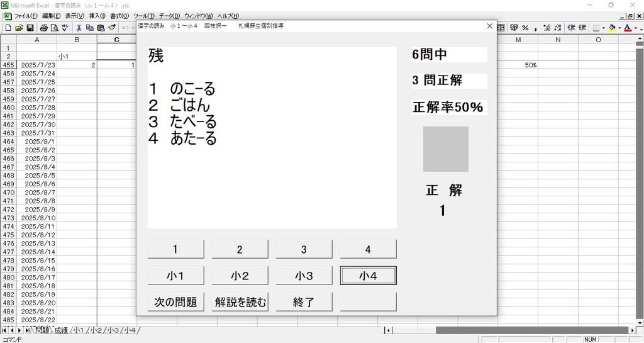Viewport: 644px width, 343px height.
Task: Click the Print icon in Excel toolbar
Action: [x=43, y=28]
